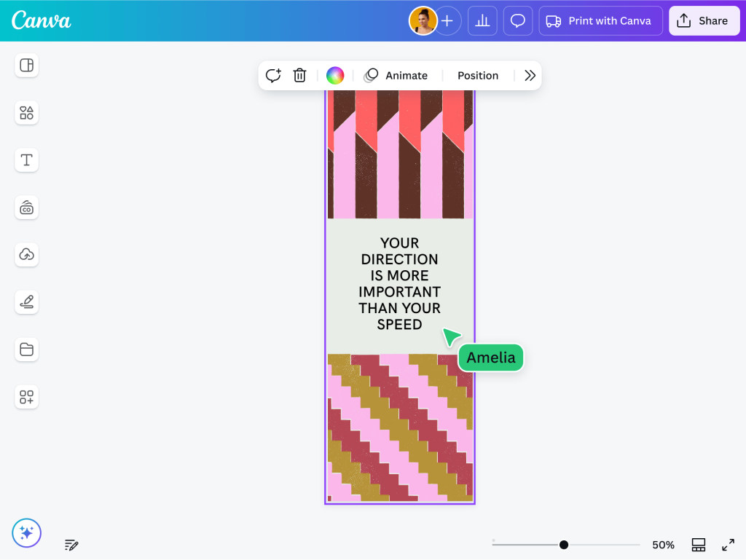Open the Position panel
Screen dimensions: 746x560
[x=478, y=76]
